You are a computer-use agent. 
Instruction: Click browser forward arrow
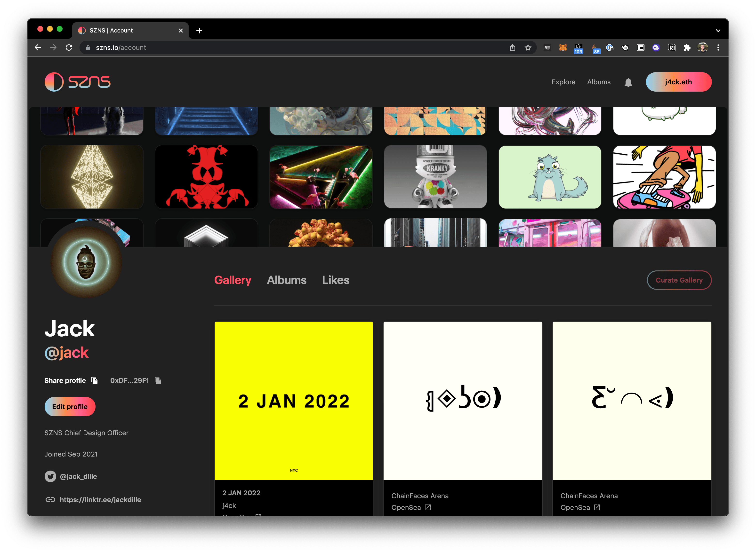(54, 47)
